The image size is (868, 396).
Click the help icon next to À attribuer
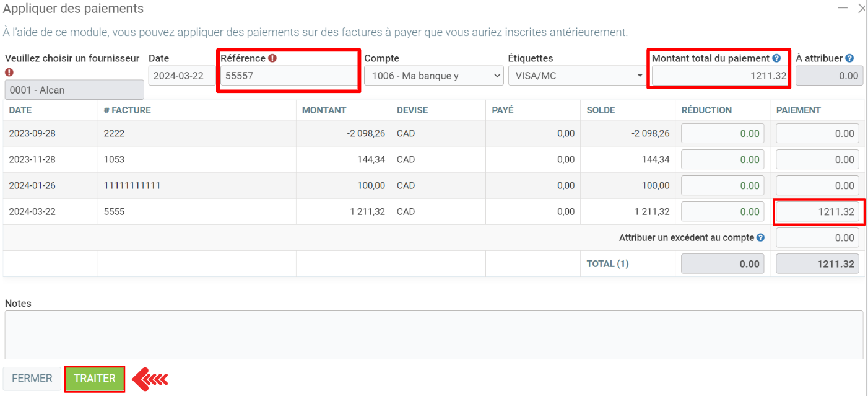[849, 58]
